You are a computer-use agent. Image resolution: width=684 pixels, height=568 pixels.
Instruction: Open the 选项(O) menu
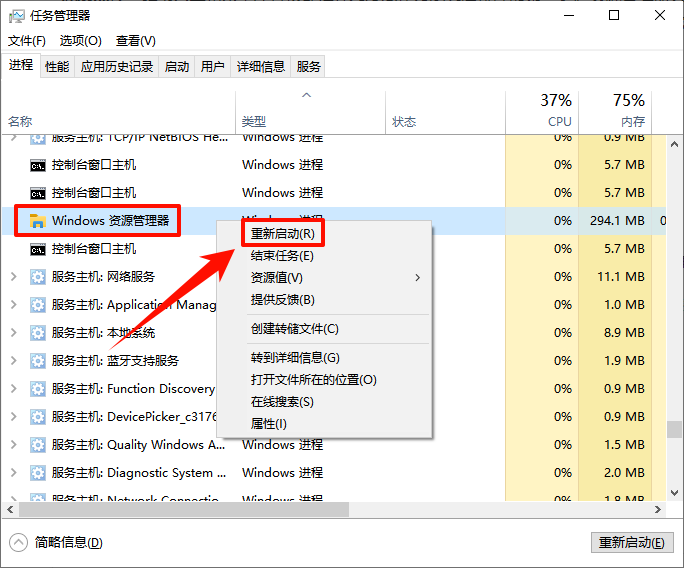(x=81, y=41)
